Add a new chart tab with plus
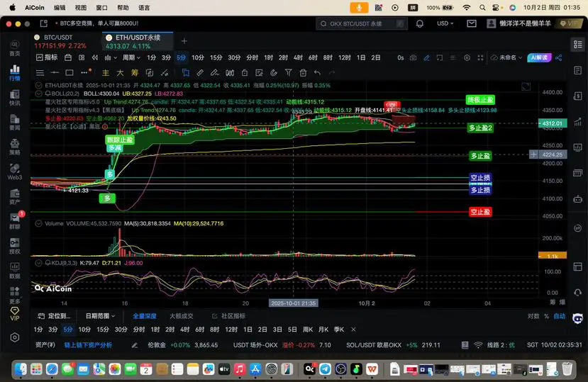588x382 pixels. point(184,41)
